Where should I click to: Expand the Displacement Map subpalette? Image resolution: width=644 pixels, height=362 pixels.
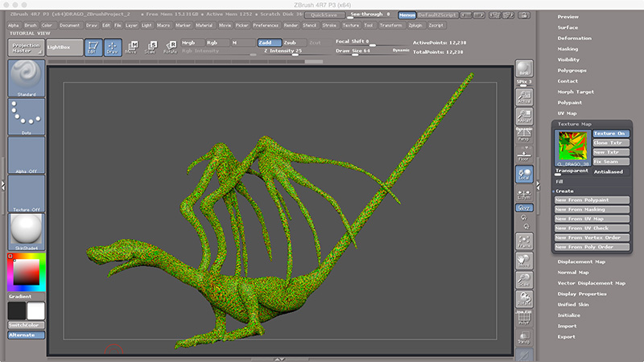[580, 262]
